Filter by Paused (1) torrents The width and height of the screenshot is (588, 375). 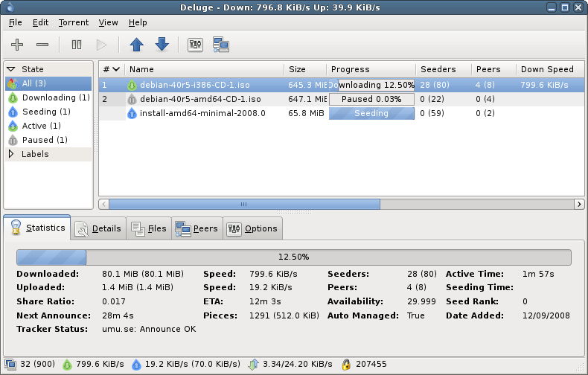point(45,140)
